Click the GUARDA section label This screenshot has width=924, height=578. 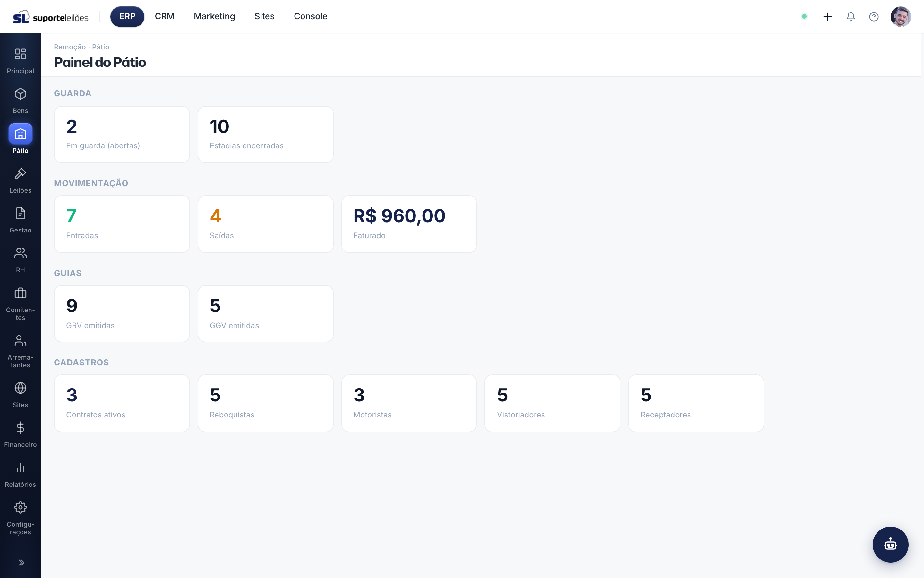point(73,94)
